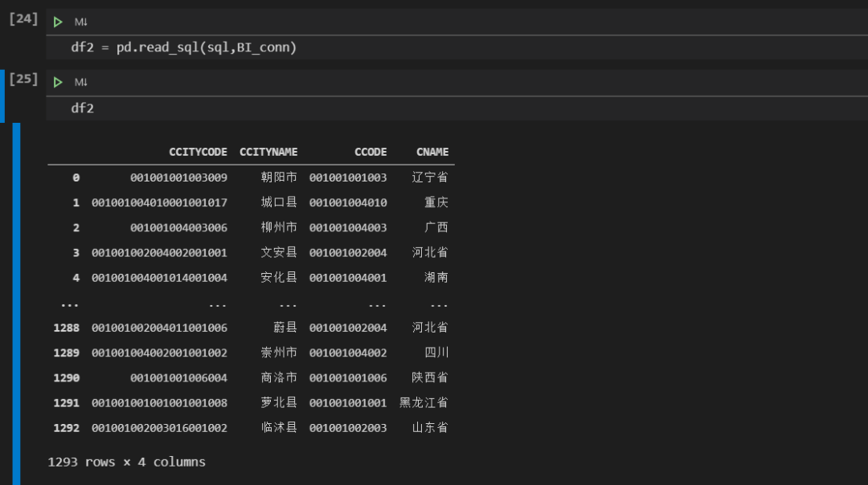Screen dimensions: 868x485
Task: Select the cell 朝阳市 in row 0
Action: click(279, 177)
